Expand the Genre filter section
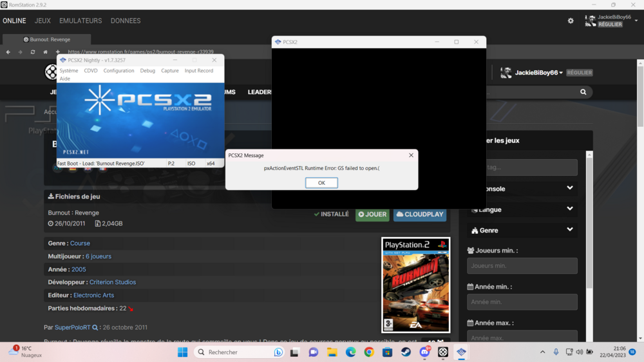 [x=569, y=229]
